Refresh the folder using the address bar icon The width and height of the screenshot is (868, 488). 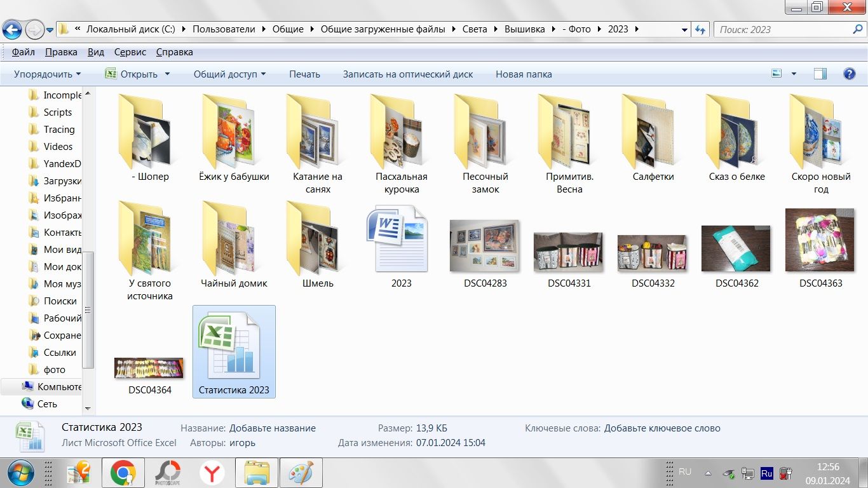[700, 29]
